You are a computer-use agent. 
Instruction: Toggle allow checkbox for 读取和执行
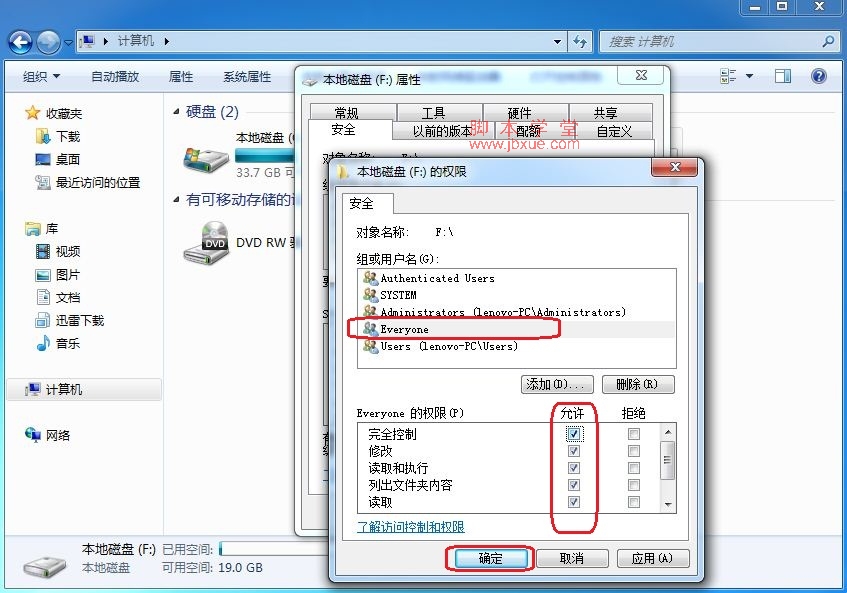574,468
